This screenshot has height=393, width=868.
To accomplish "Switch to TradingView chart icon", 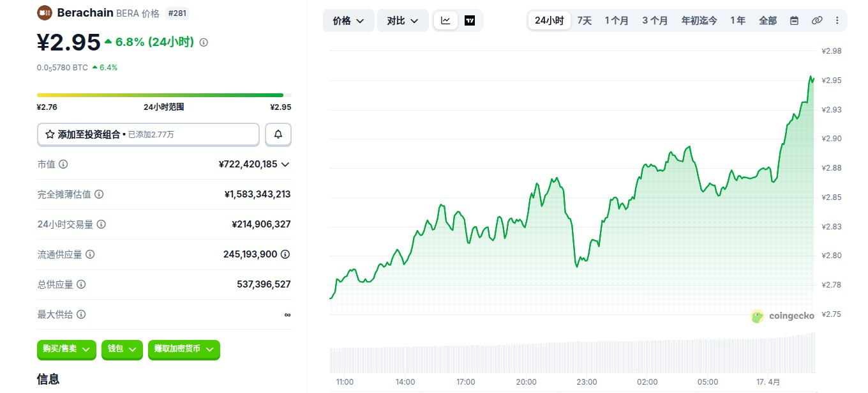I will pyautogui.click(x=470, y=20).
